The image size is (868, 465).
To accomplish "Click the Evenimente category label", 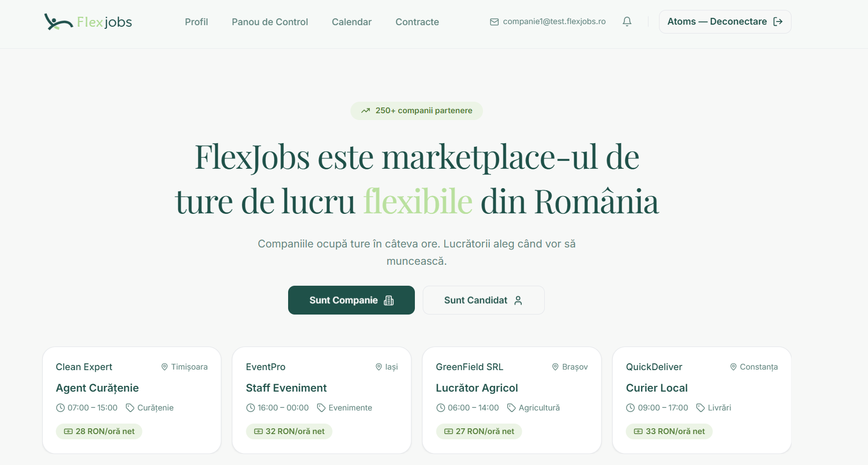I will point(350,408).
